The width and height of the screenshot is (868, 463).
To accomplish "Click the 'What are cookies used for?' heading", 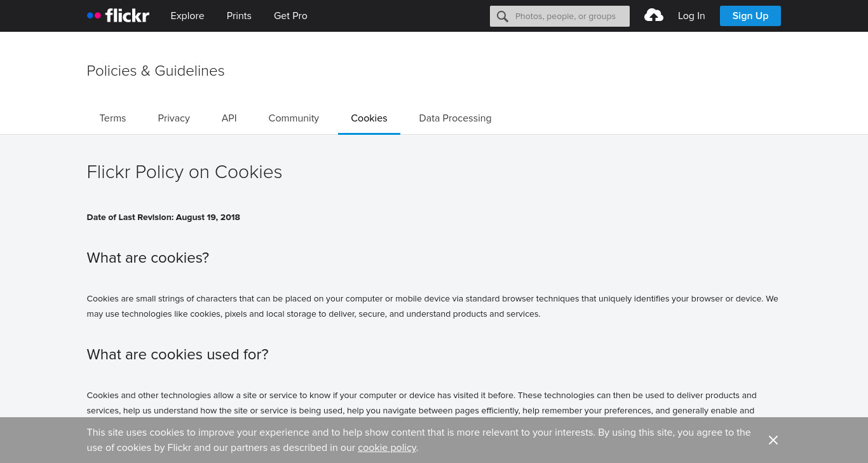I will coord(178,354).
